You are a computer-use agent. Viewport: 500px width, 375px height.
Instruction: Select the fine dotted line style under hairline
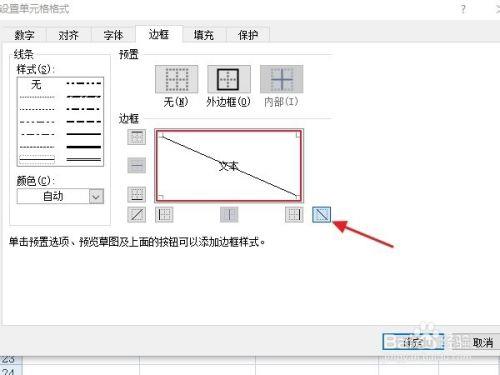coord(37,109)
